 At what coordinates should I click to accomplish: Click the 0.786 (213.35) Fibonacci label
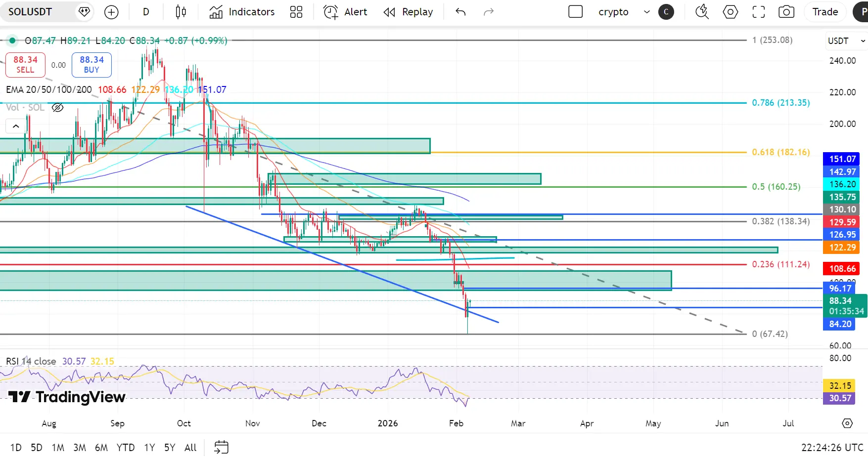click(781, 103)
